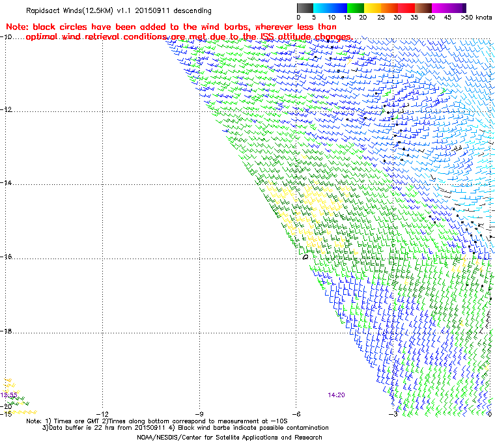
Task: Click the 'Times are GMT' footnote line
Action: pyautogui.click(x=157, y=421)
